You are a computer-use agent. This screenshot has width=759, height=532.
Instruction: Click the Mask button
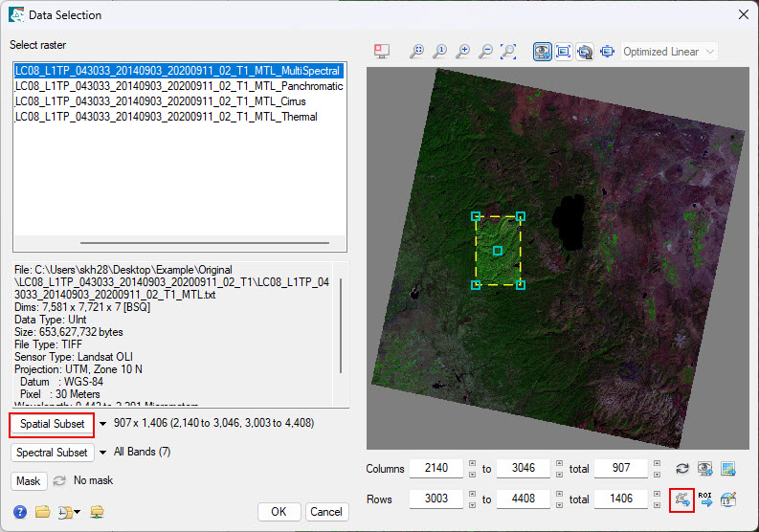pyautogui.click(x=29, y=481)
